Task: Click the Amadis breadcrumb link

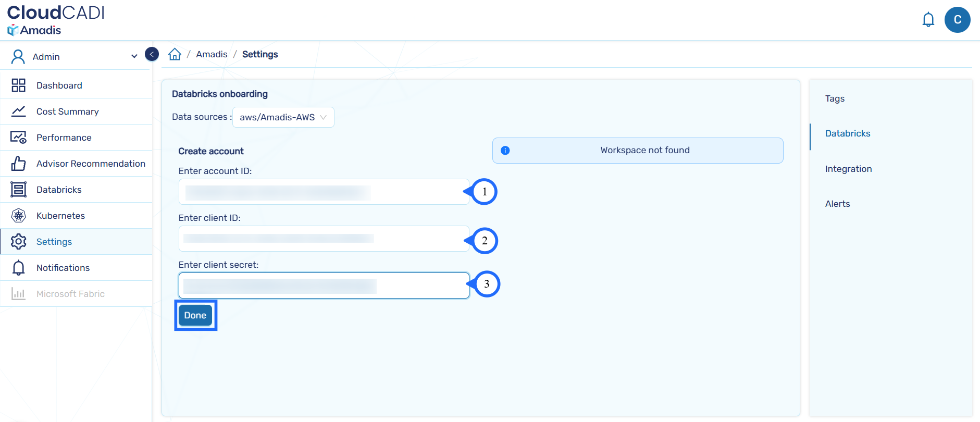Action: point(212,54)
